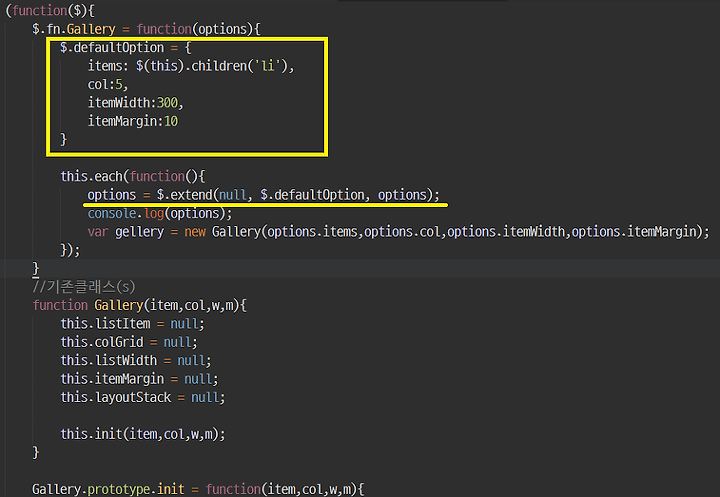The image size is (720, 497).
Task: Click the "col:5," line
Action: click(108, 85)
